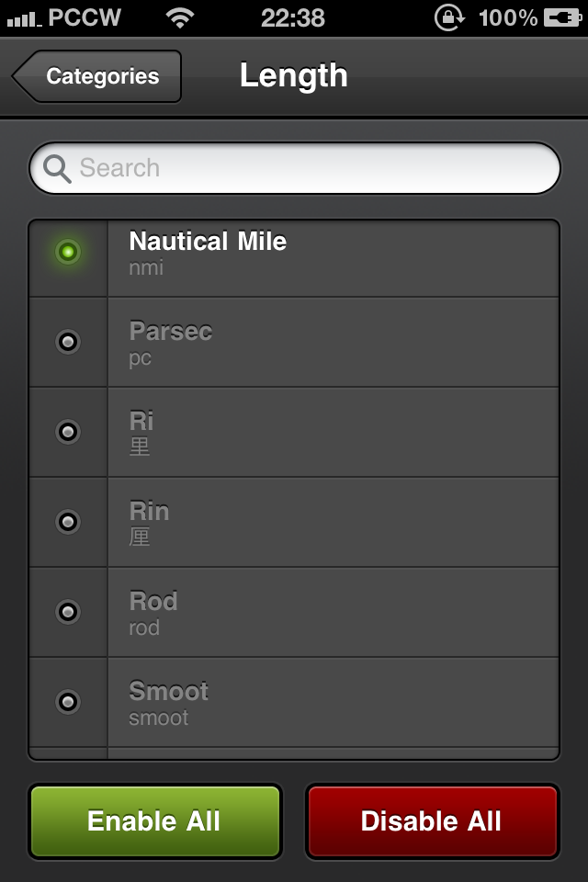Turn on the Rod unit indicator
Screen dimensions: 588x882
[68, 612]
